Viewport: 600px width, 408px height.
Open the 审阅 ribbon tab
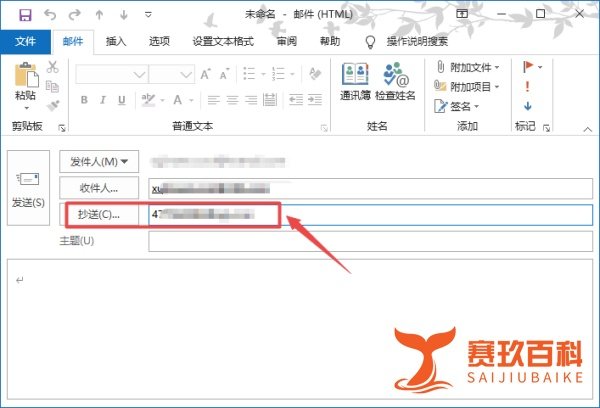(287, 41)
